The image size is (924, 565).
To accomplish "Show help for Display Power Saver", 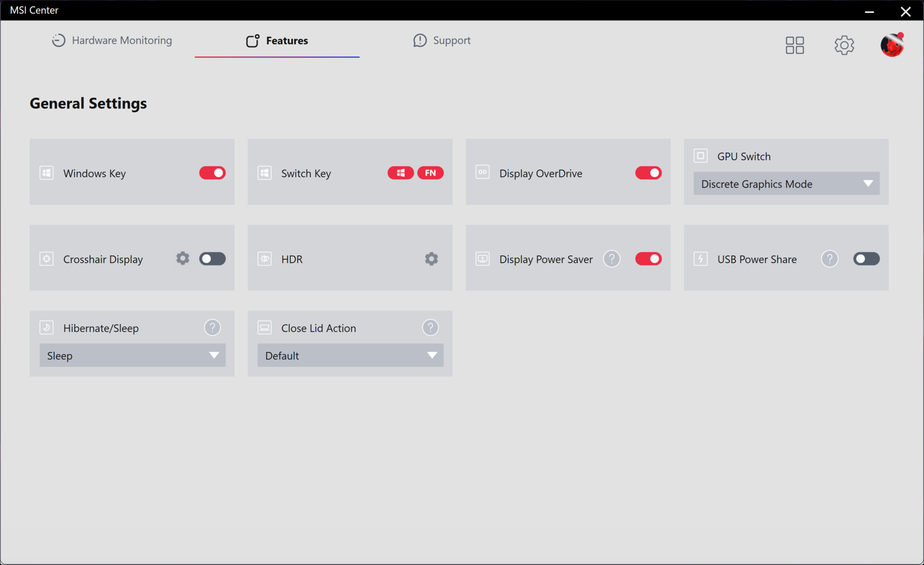I will click(611, 259).
